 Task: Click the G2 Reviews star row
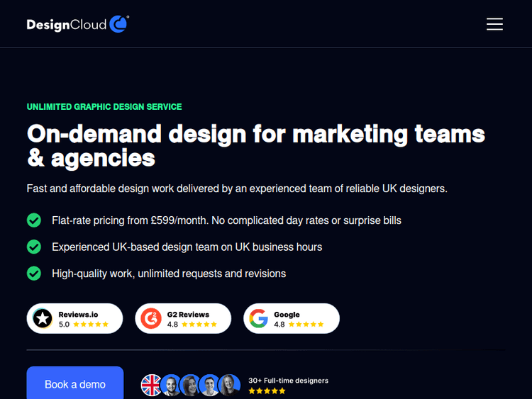pos(199,324)
